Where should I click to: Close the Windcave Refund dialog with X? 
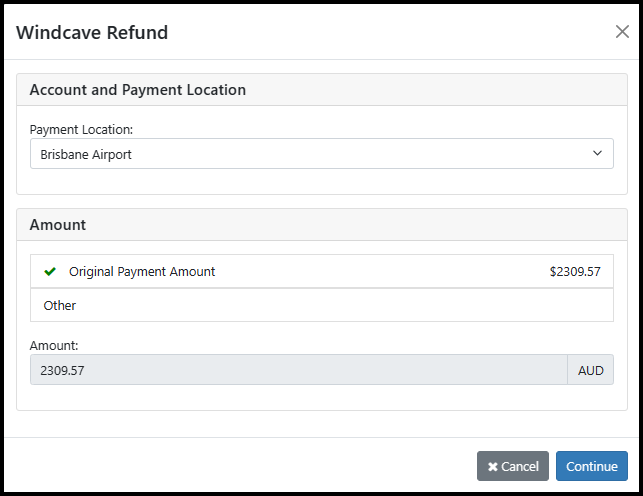622,32
